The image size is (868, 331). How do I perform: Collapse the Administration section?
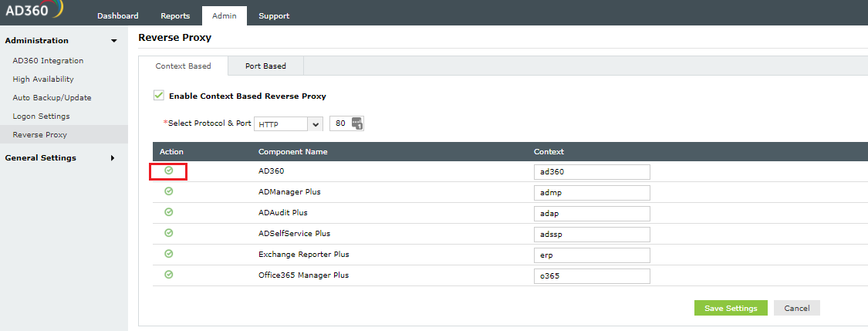point(113,41)
